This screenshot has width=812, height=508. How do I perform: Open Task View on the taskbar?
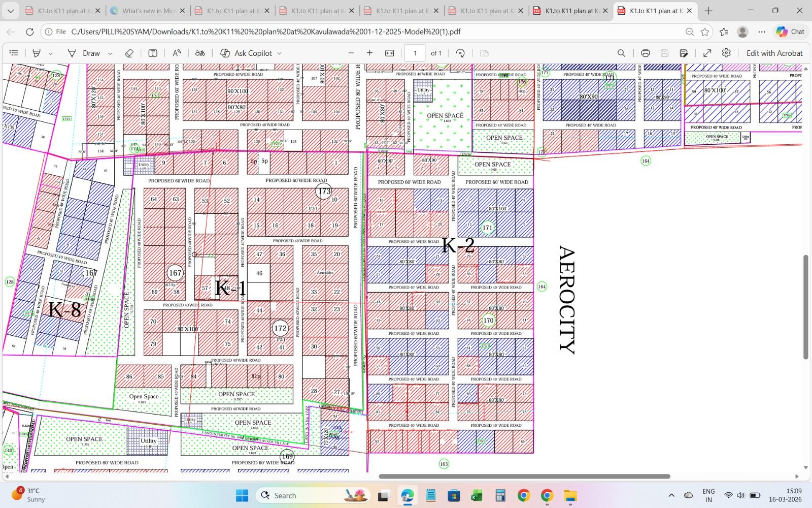tap(383, 495)
